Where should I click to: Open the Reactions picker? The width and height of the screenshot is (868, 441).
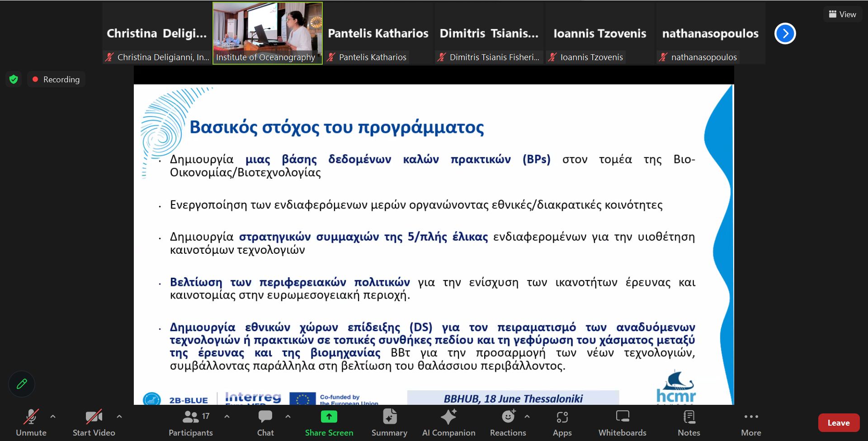(x=508, y=422)
